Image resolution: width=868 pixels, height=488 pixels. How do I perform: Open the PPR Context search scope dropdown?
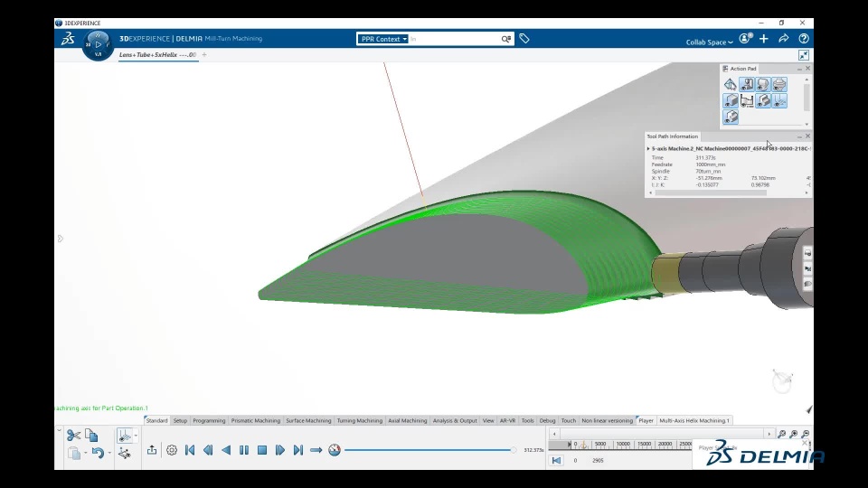[x=383, y=39]
